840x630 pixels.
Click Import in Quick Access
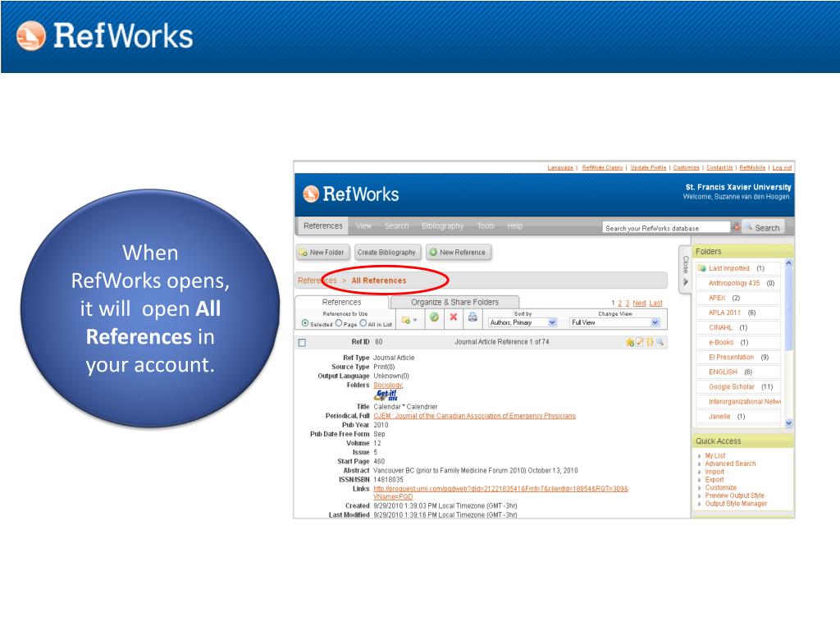coord(714,472)
